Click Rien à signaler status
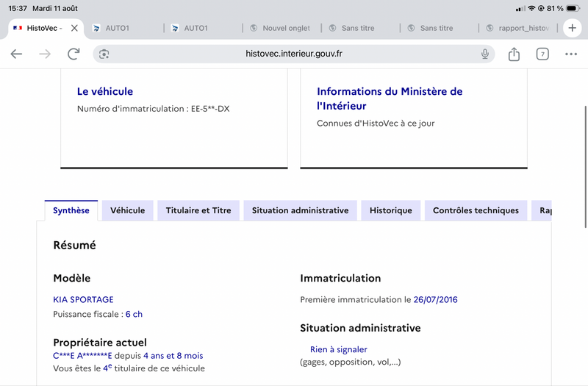This screenshot has width=588, height=386. [x=339, y=349]
